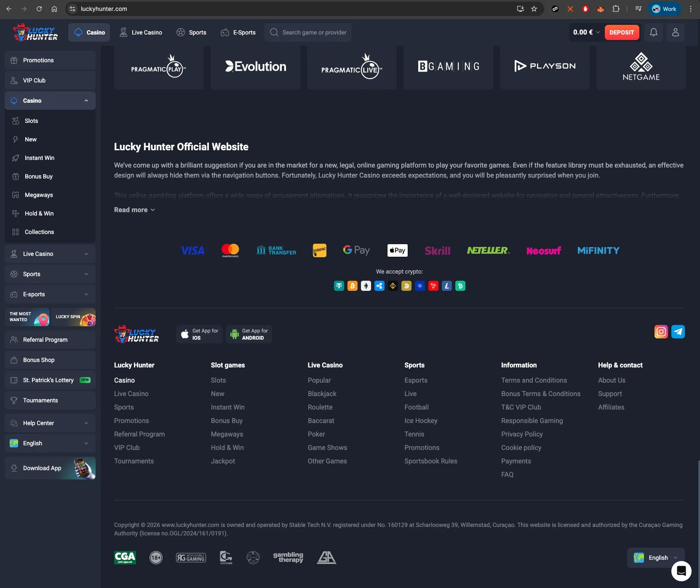Switch to Sports top tab
The image size is (700, 588).
[191, 32]
